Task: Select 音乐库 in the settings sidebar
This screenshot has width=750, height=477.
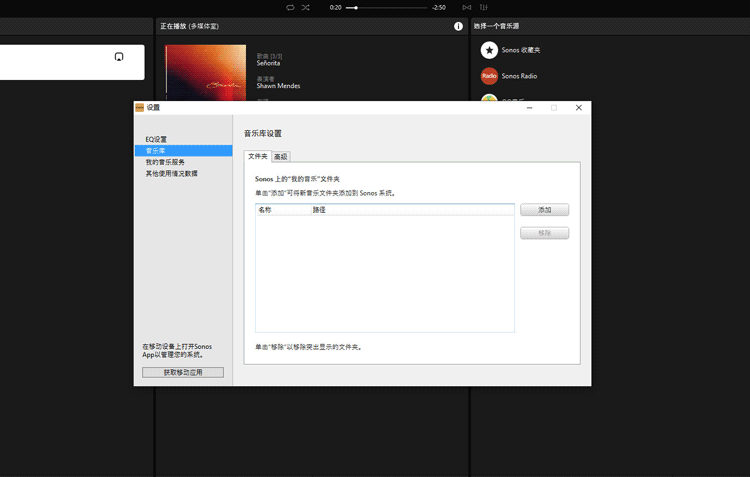Action: click(184, 151)
